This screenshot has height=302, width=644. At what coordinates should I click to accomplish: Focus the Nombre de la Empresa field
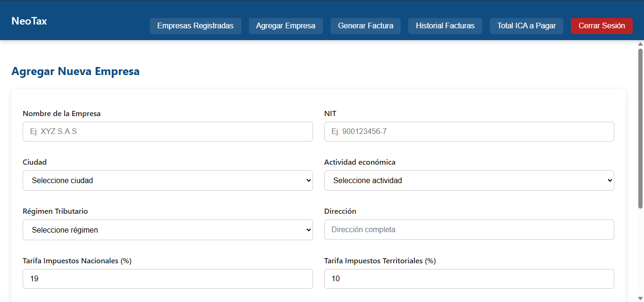(168, 132)
